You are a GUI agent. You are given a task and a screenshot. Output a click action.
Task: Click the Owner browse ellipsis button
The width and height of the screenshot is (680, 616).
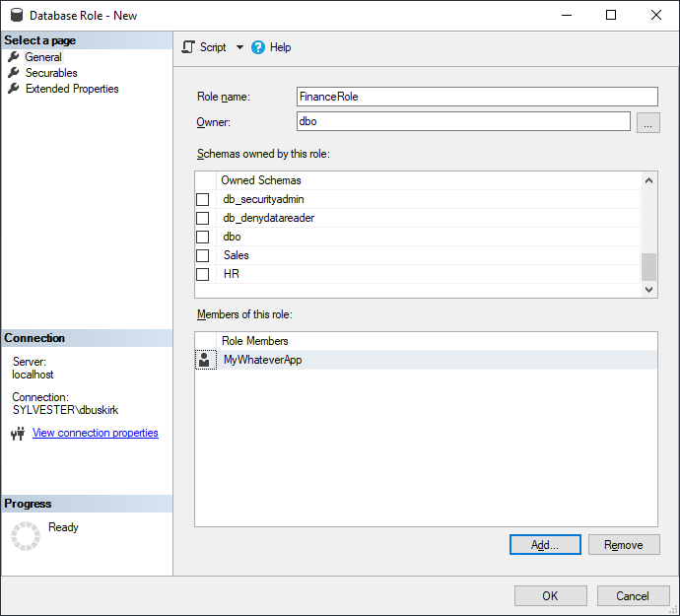point(647,122)
